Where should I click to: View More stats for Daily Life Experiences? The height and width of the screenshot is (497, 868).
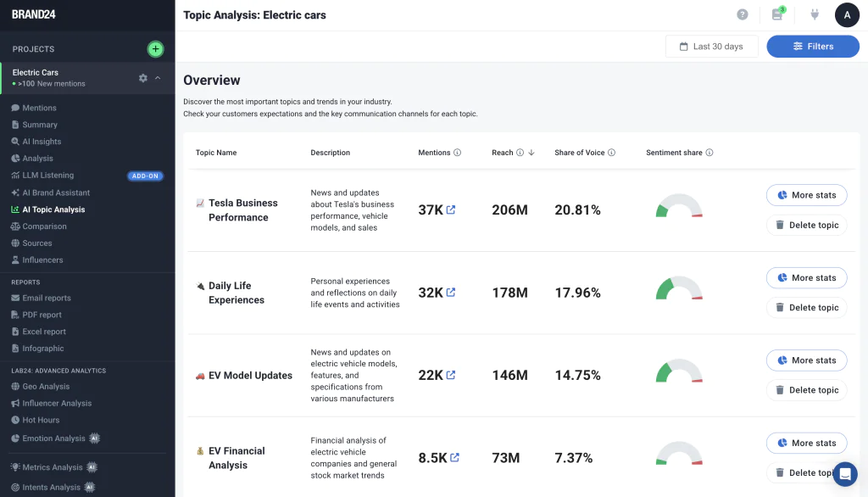pos(806,278)
